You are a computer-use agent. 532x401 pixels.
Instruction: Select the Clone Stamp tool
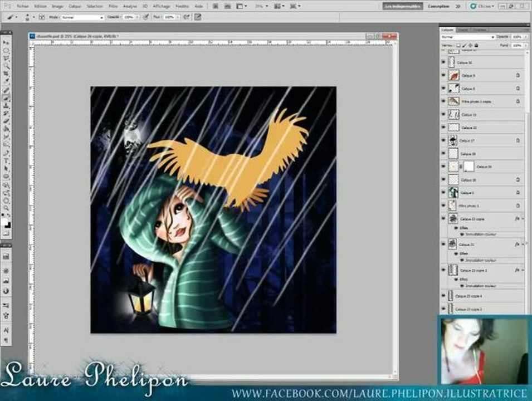tap(6, 106)
